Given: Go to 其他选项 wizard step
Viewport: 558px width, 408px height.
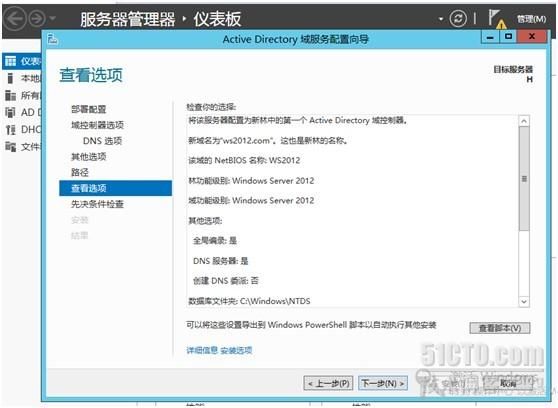Looking at the screenshot, I should point(89,157).
